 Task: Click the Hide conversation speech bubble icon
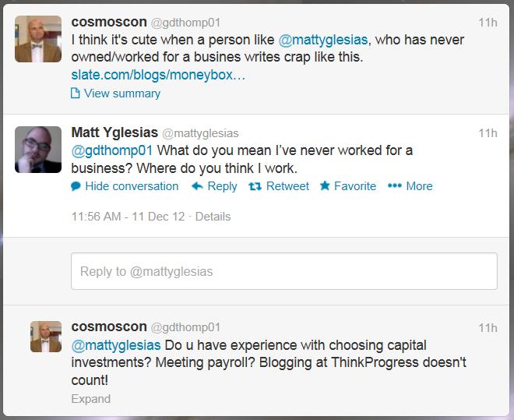click(76, 186)
